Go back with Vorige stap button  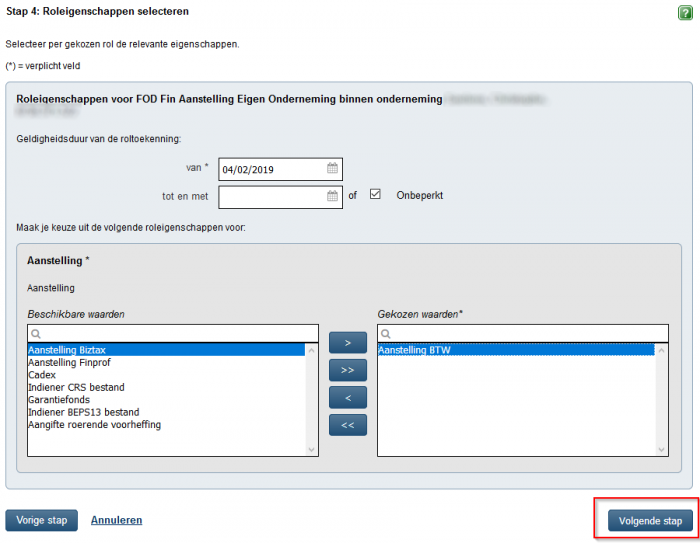pyautogui.click(x=41, y=520)
